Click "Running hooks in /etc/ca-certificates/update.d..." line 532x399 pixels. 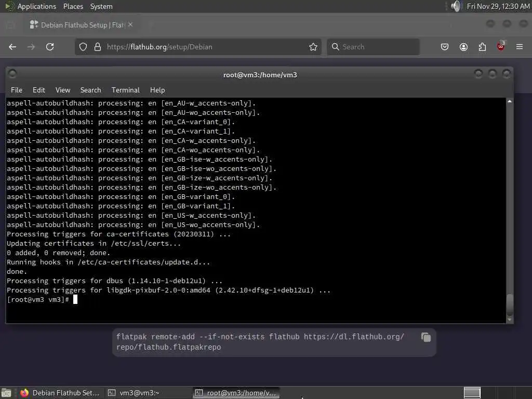[x=108, y=262]
